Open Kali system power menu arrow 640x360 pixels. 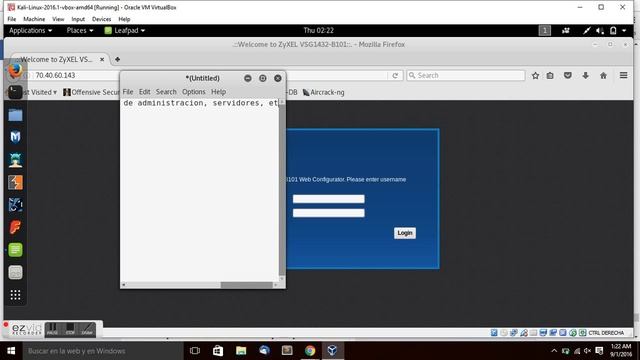click(x=624, y=31)
